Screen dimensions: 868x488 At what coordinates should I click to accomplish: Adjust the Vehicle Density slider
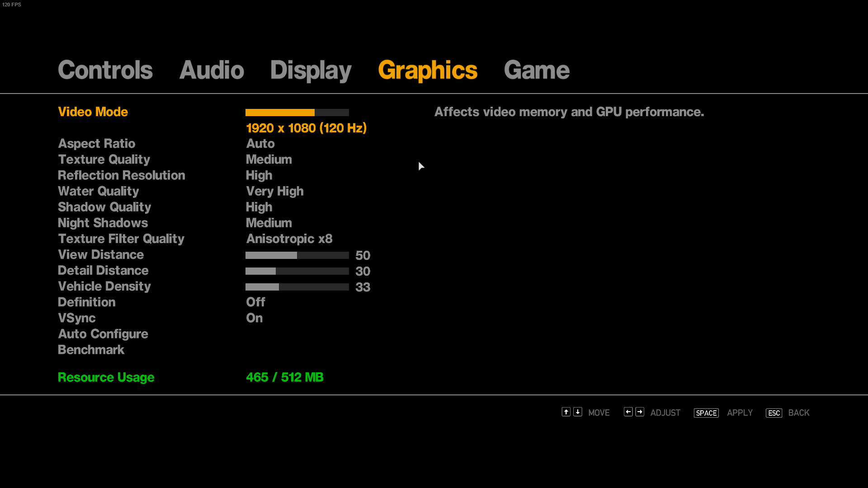tap(297, 287)
